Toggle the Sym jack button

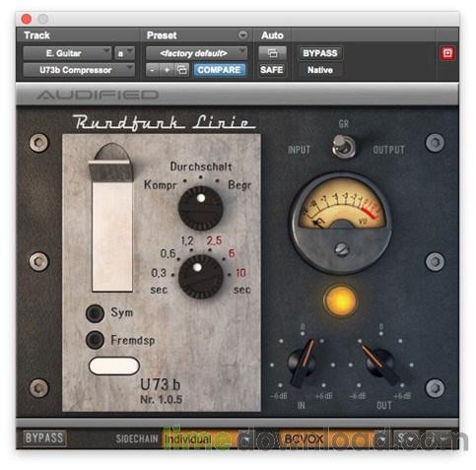95,312
